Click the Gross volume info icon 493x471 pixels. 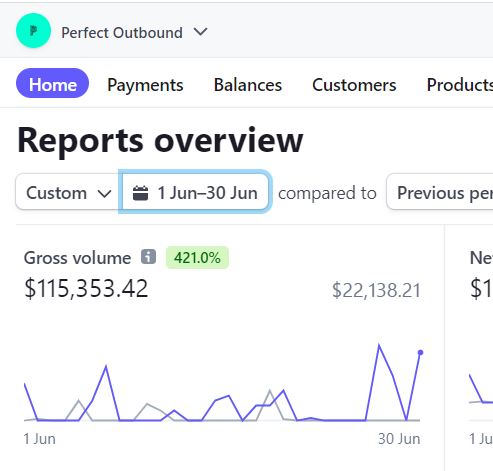(148, 257)
